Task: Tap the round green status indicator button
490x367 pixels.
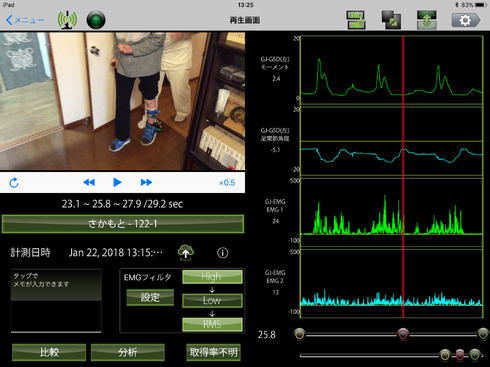Action: coord(96,20)
